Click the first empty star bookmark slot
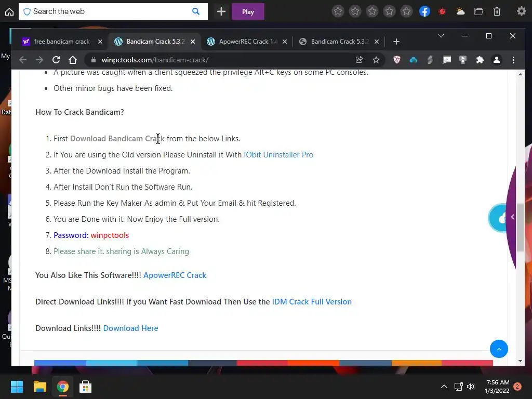The image size is (532, 399). (x=338, y=11)
